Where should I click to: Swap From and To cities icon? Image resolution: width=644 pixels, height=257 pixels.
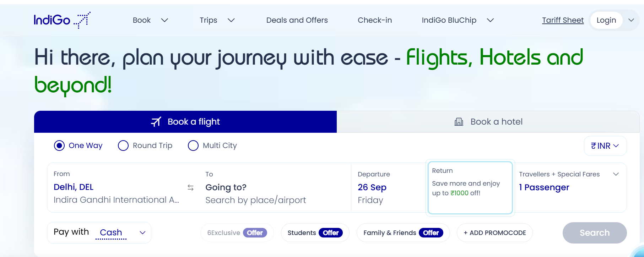(x=191, y=187)
